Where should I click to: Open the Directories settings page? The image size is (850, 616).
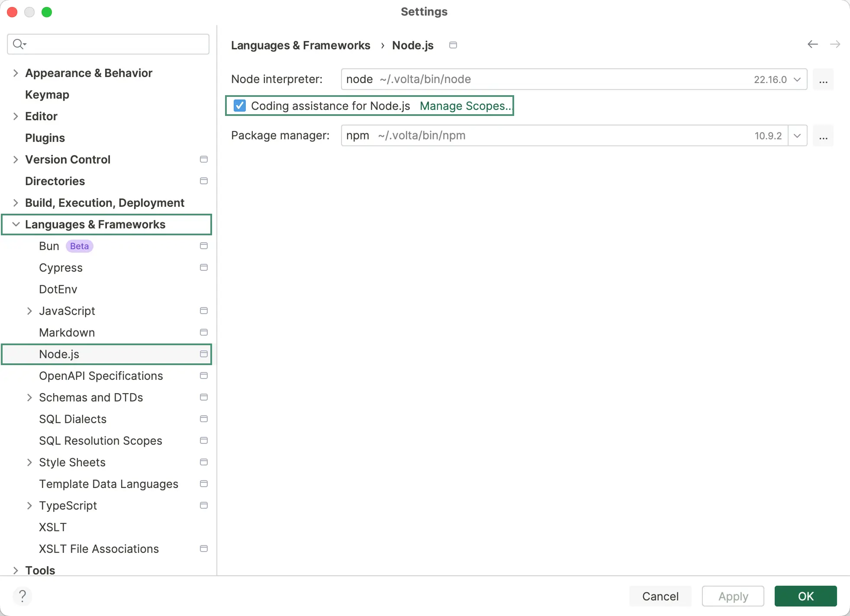pyautogui.click(x=55, y=181)
